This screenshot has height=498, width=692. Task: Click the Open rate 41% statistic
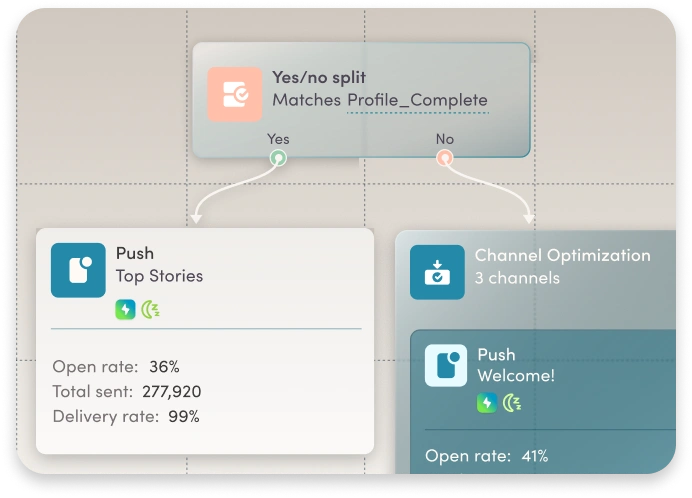[487, 456]
